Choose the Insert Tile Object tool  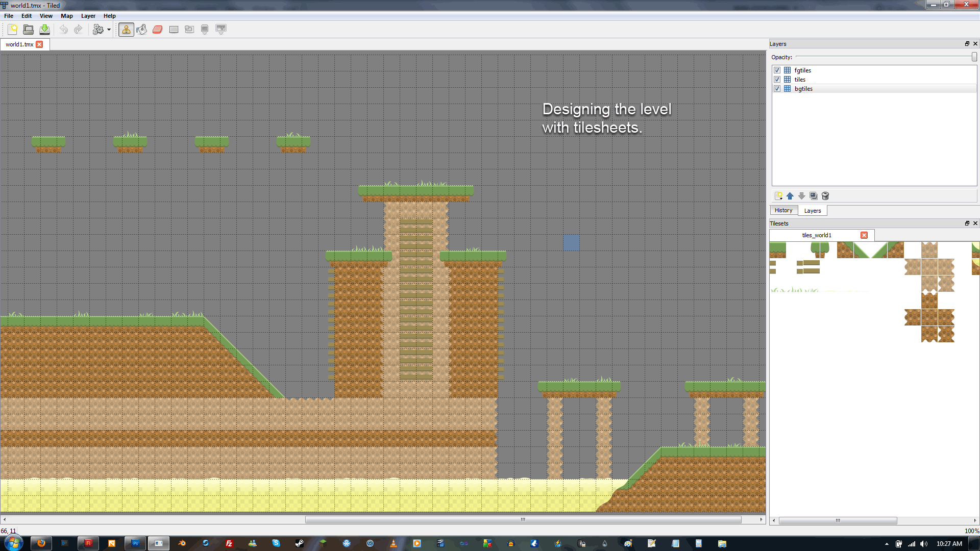pyautogui.click(x=221, y=30)
